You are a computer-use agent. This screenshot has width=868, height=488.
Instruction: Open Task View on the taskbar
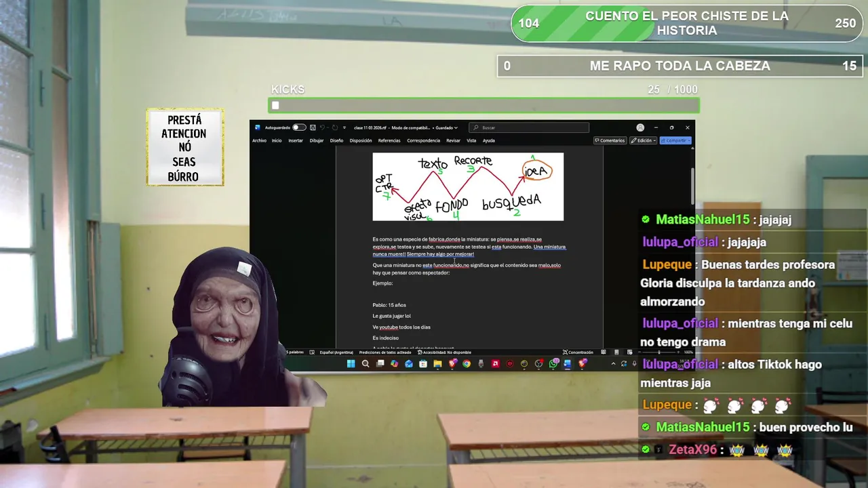tap(380, 364)
